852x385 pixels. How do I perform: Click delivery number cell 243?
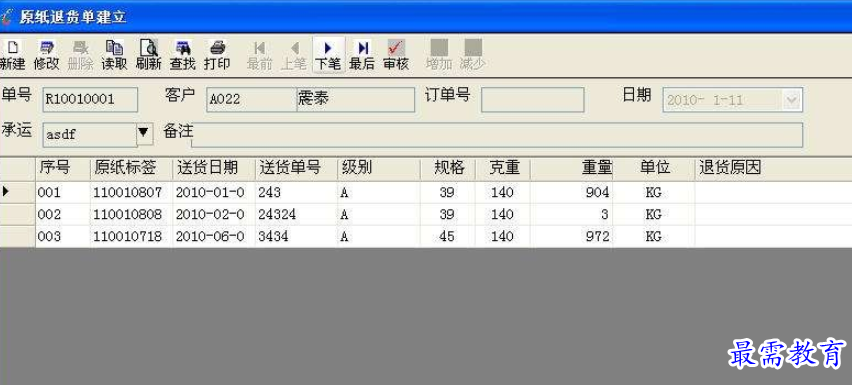pyautogui.click(x=297, y=192)
